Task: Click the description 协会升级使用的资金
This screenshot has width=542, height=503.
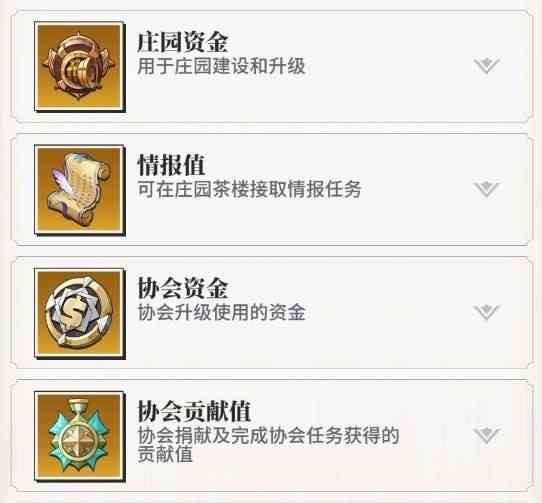Action: coord(221,313)
